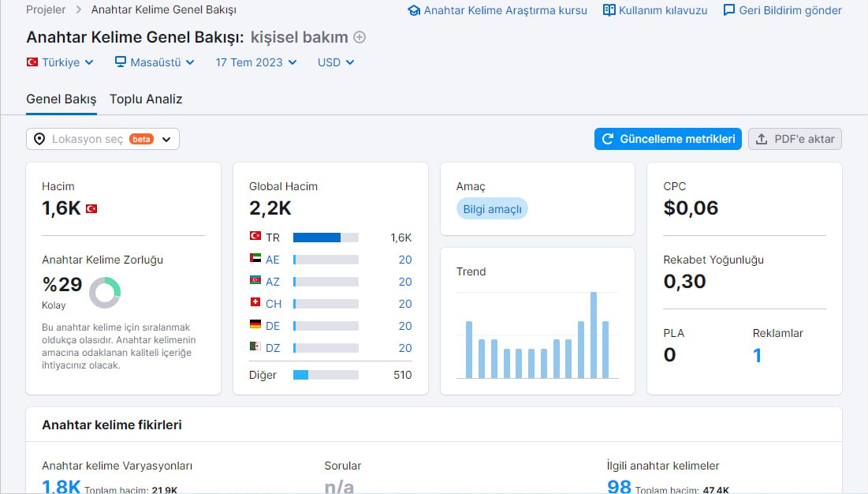The width and height of the screenshot is (868, 494).
Task: Expand the 17 Tem 2023 date selector
Action: pos(256,62)
